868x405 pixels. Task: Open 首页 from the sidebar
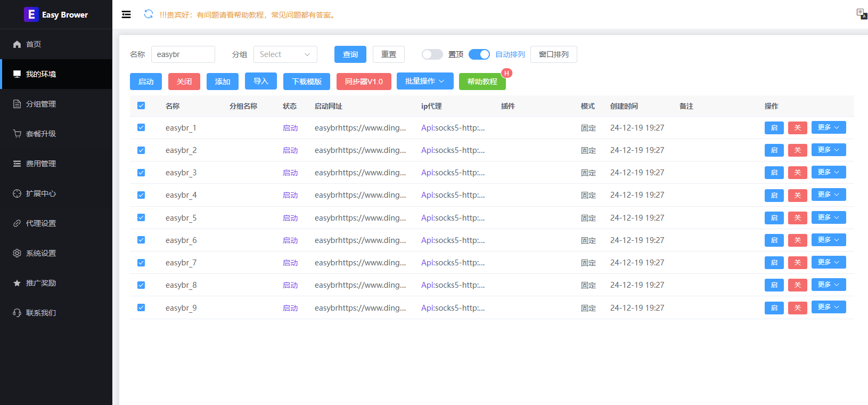click(56, 44)
